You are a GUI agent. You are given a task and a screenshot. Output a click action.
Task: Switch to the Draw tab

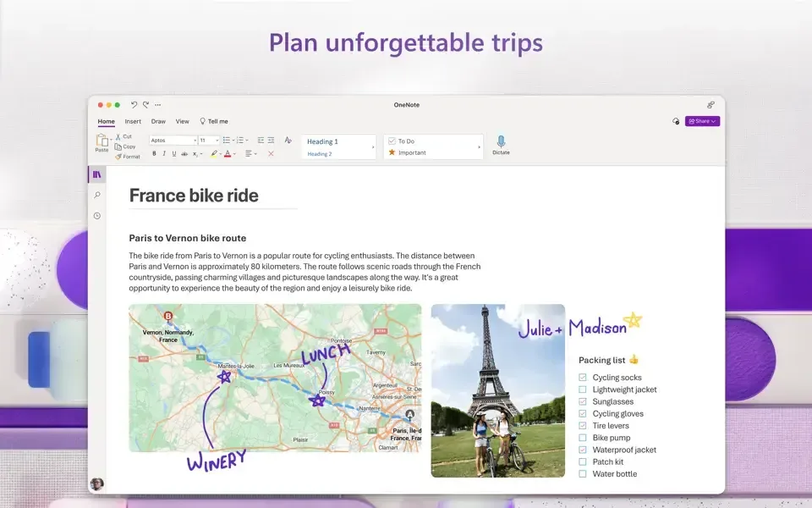pos(158,121)
